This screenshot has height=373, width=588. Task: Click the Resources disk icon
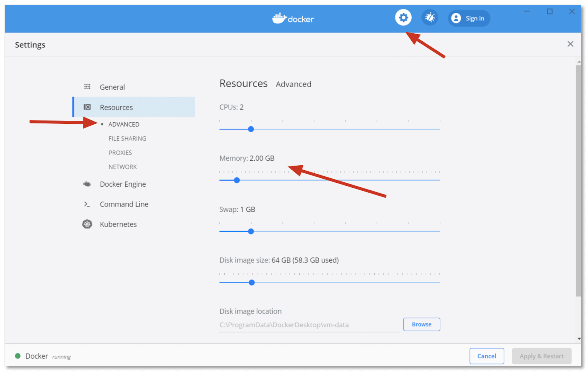click(87, 107)
